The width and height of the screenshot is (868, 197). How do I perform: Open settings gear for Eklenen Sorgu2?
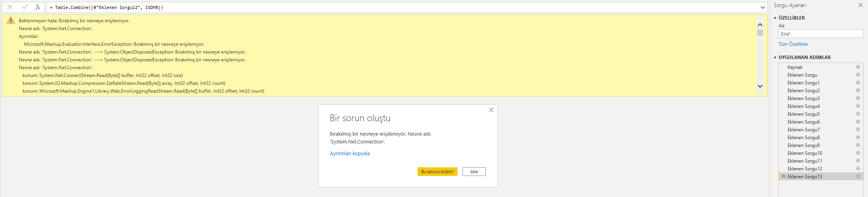858,91
